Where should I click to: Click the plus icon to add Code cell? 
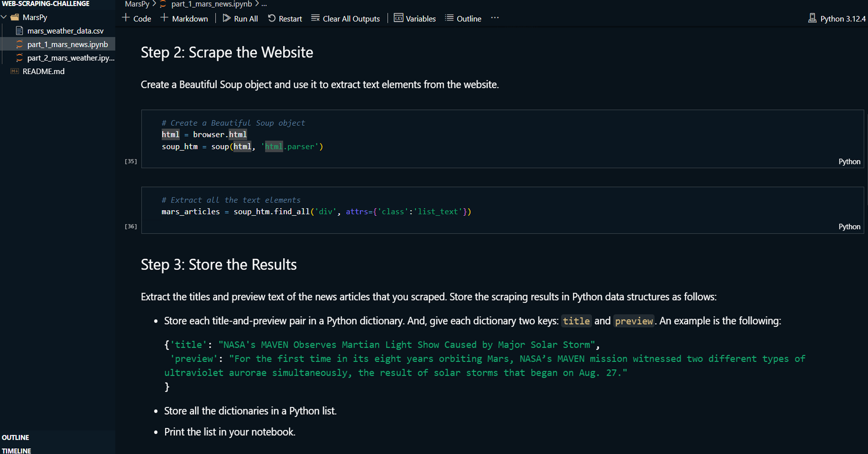126,18
